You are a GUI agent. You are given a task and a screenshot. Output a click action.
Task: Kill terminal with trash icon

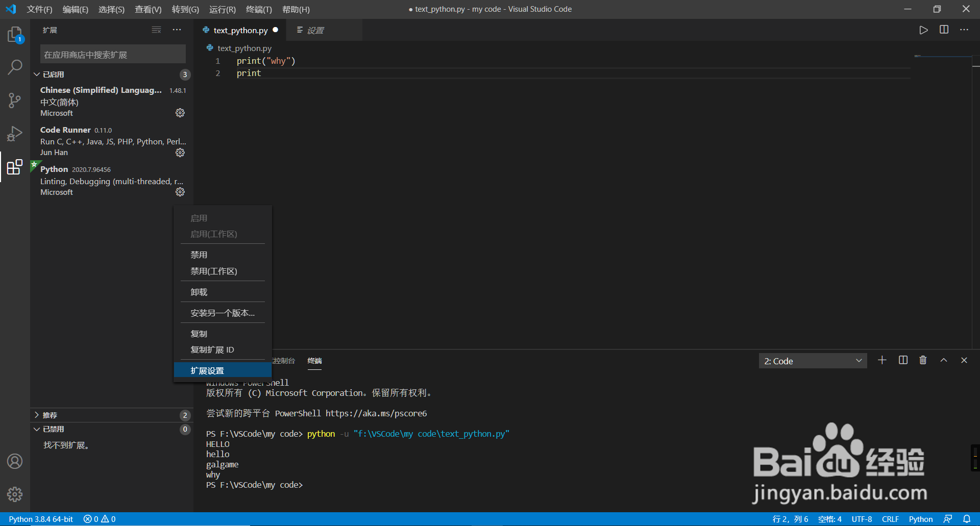click(x=923, y=360)
